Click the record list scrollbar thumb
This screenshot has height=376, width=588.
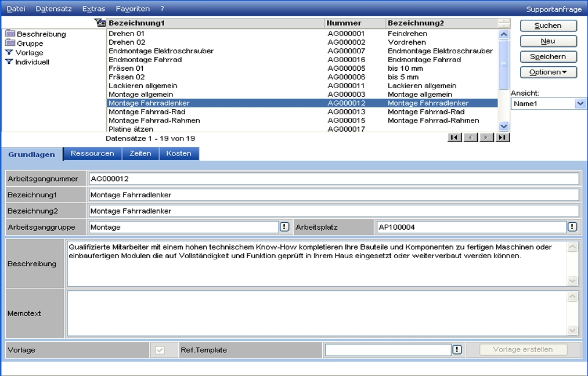[504, 64]
